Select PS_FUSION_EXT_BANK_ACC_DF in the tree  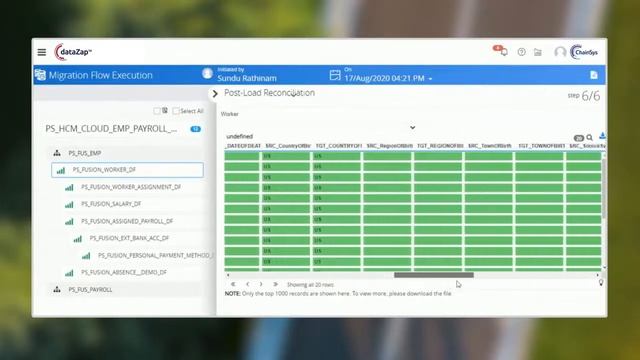129,238
